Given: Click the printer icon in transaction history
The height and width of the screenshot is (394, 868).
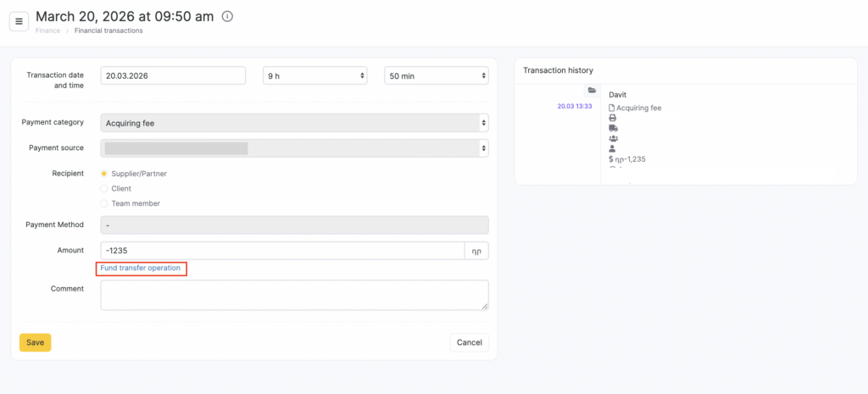Looking at the screenshot, I should (613, 118).
